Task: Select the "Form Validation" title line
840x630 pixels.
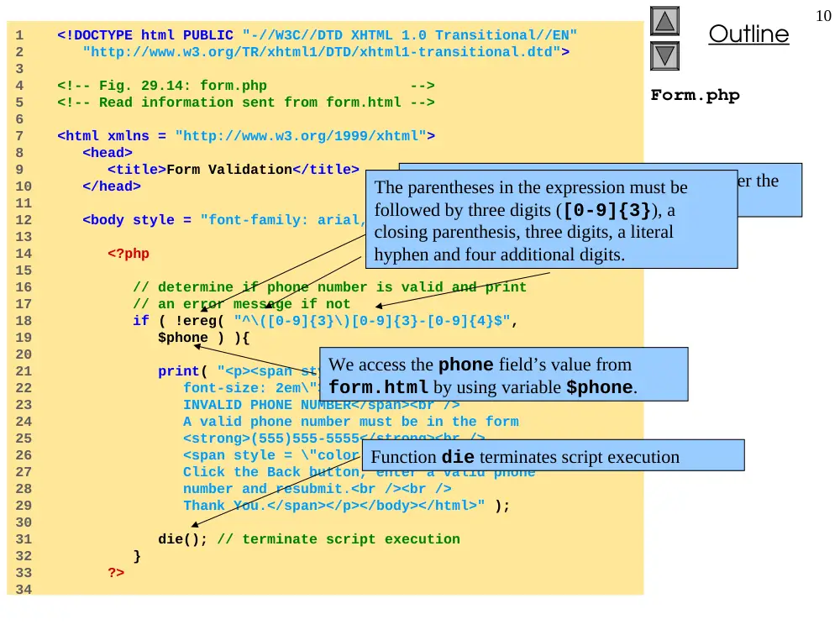Action: coord(233,170)
